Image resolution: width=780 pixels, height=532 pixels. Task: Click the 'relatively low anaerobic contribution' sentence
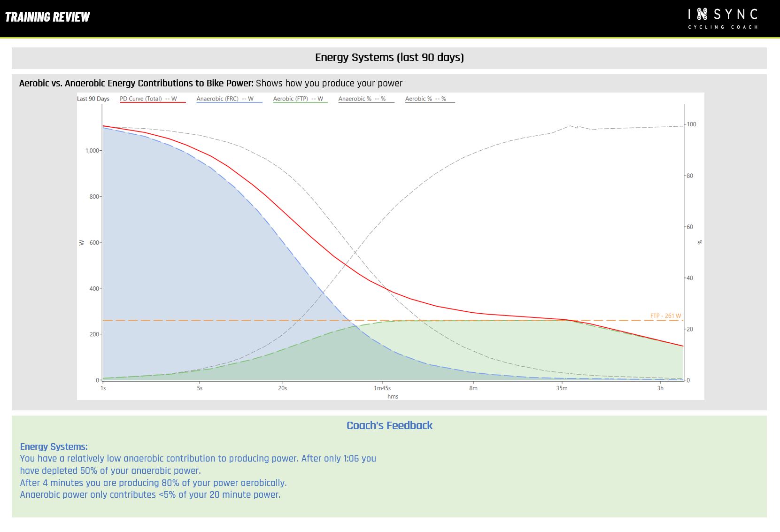click(198, 464)
